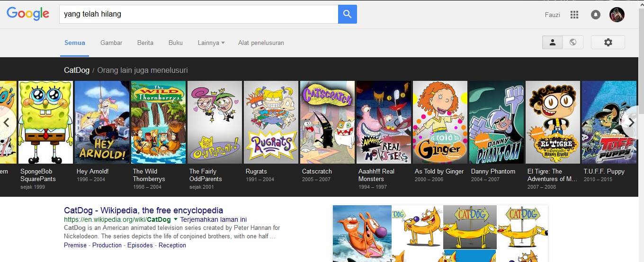Viewport: 644px width, 262px height.
Task: Open Alat penelusuran tools
Action: [261, 43]
